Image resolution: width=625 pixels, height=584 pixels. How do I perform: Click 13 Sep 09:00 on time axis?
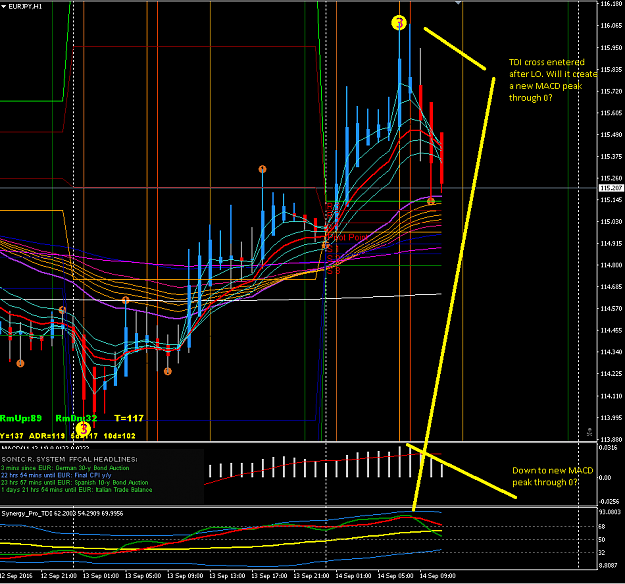[185, 576]
